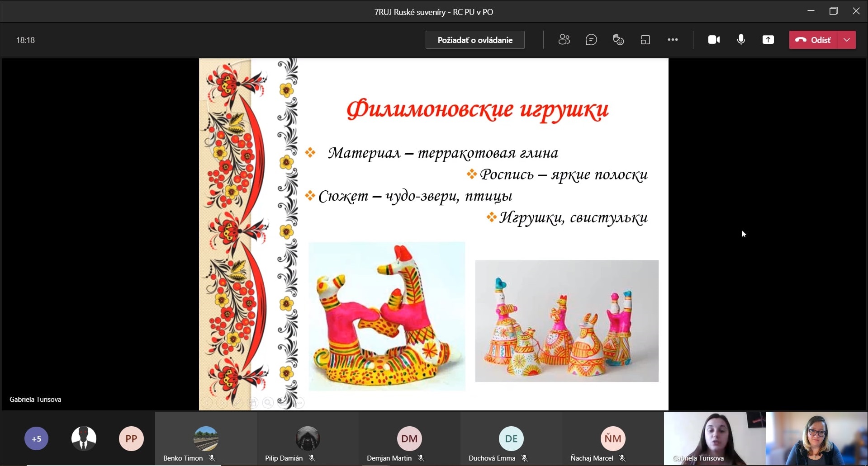Select Benko Timon's participant tile
The width and height of the screenshot is (868, 466).
point(206,438)
